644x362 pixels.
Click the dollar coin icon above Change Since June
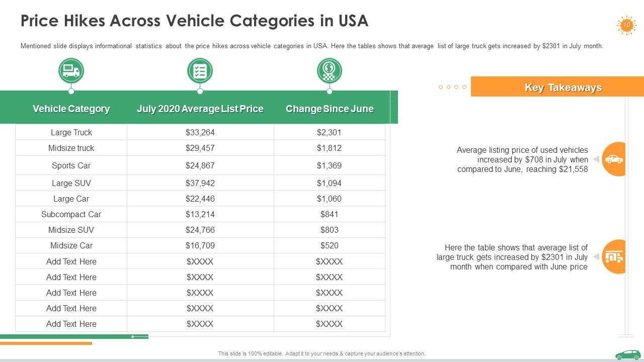(x=330, y=71)
